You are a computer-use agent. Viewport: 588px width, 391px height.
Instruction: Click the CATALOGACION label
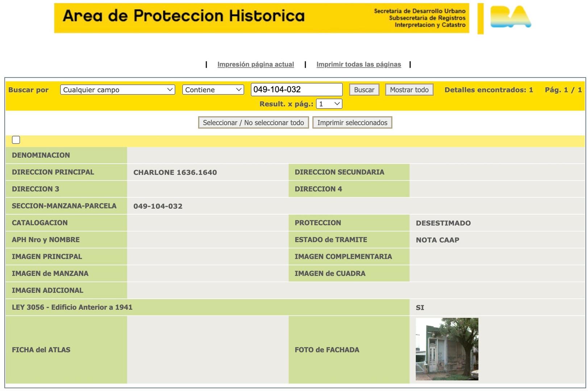pos(40,223)
